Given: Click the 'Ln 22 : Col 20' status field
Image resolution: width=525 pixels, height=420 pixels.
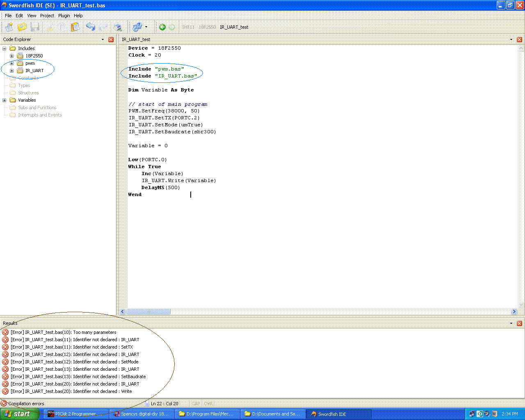Looking at the screenshot, I should click(x=164, y=404).
